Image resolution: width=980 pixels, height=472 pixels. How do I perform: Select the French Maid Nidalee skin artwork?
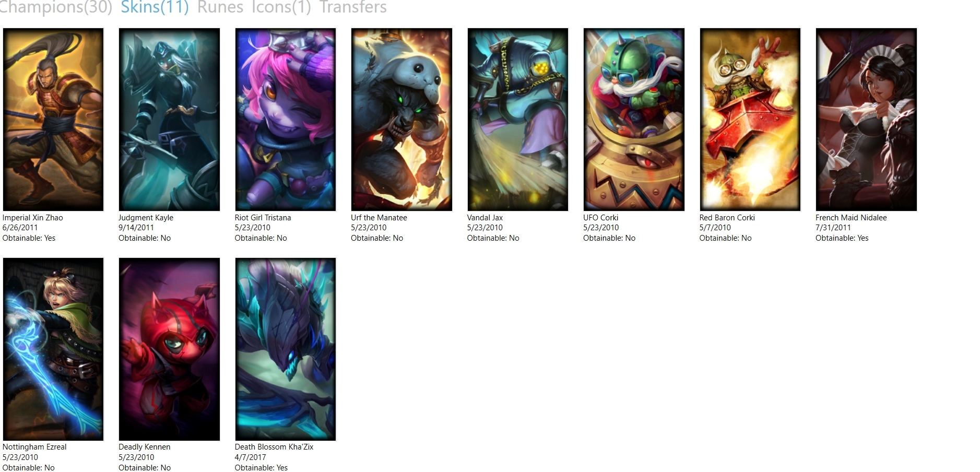coord(866,120)
